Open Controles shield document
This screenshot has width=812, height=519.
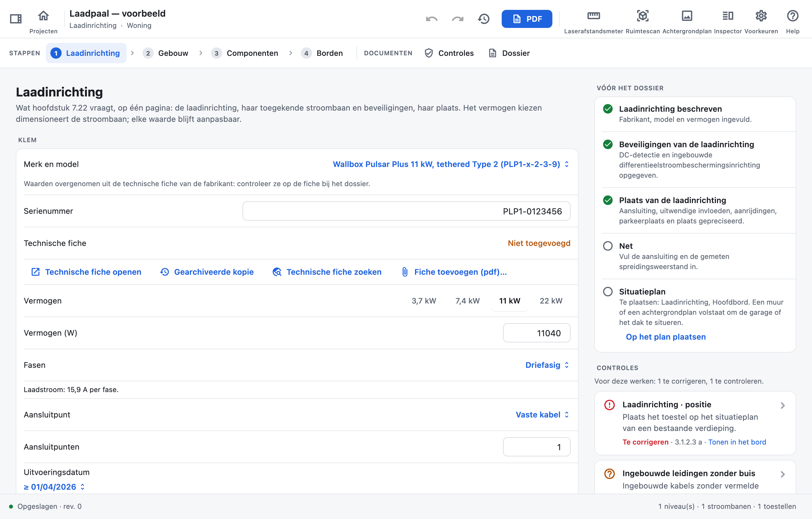coord(449,53)
